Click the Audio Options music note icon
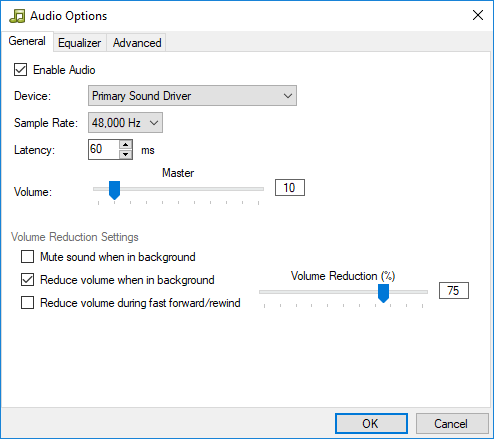 17,16
